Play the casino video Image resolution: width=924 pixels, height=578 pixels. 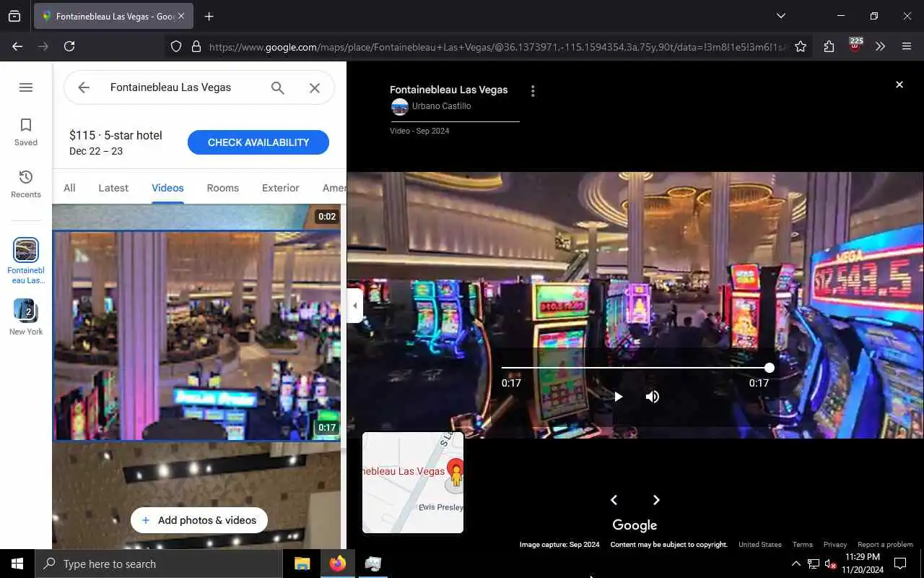pos(618,397)
